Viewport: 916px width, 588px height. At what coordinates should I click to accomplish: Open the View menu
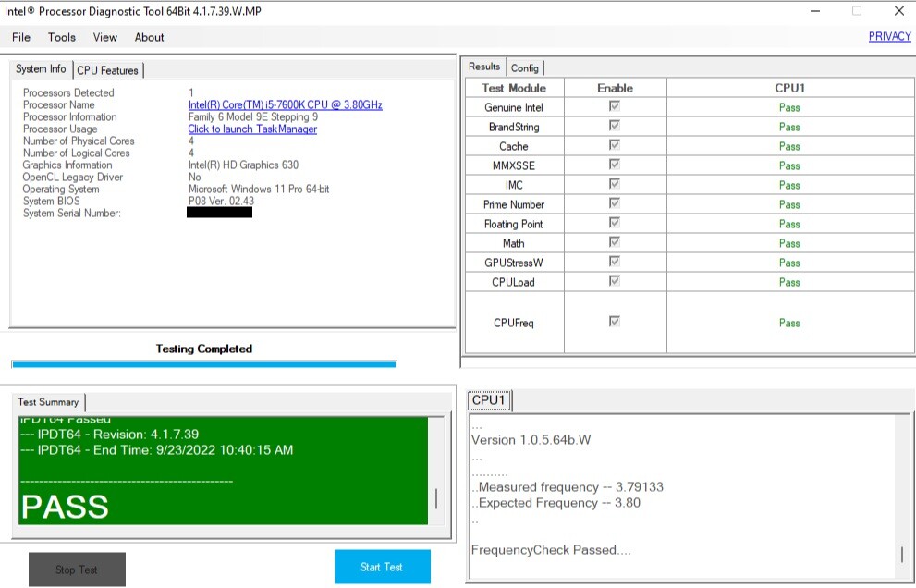click(105, 37)
